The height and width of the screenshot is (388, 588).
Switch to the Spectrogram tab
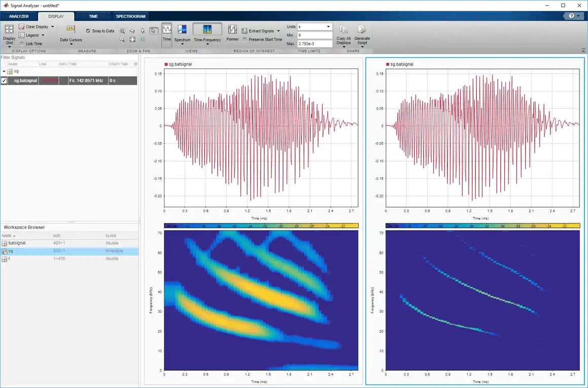130,16
